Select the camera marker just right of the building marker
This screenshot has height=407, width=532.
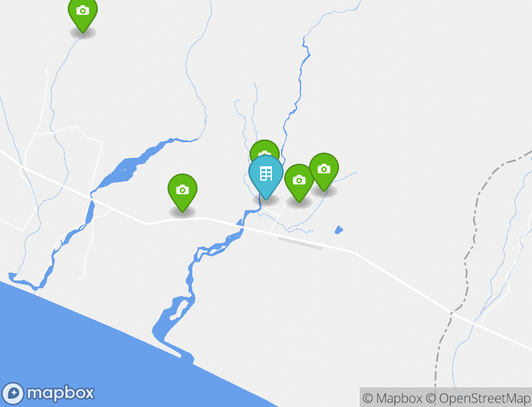[299, 182]
